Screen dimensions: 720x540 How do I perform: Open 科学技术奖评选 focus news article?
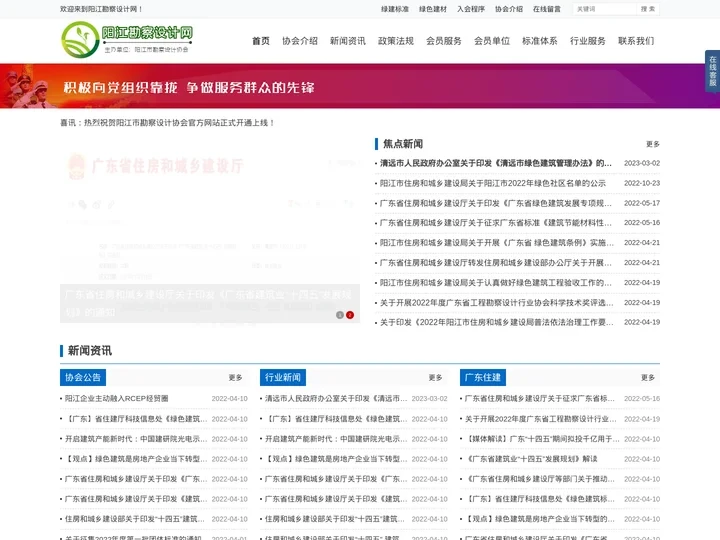(496, 303)
